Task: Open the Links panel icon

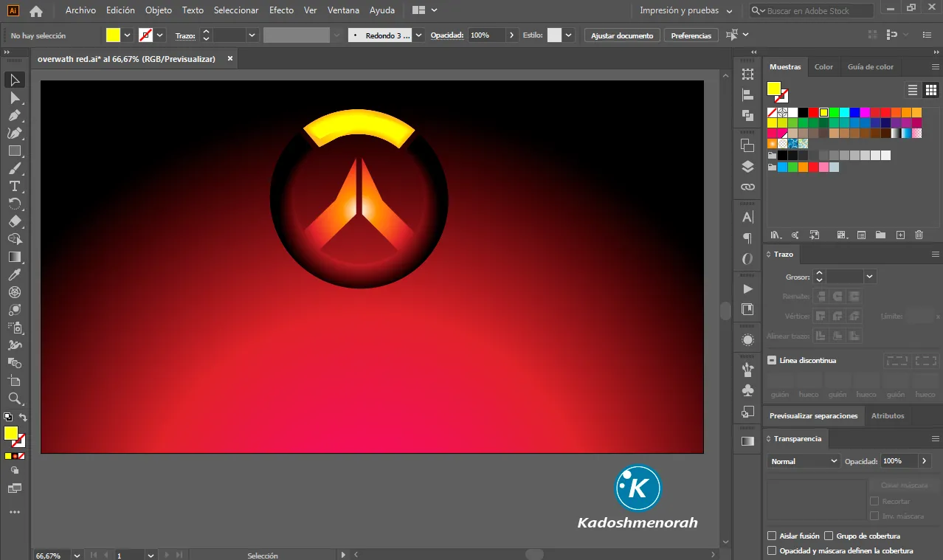Action: pos(747,187)
